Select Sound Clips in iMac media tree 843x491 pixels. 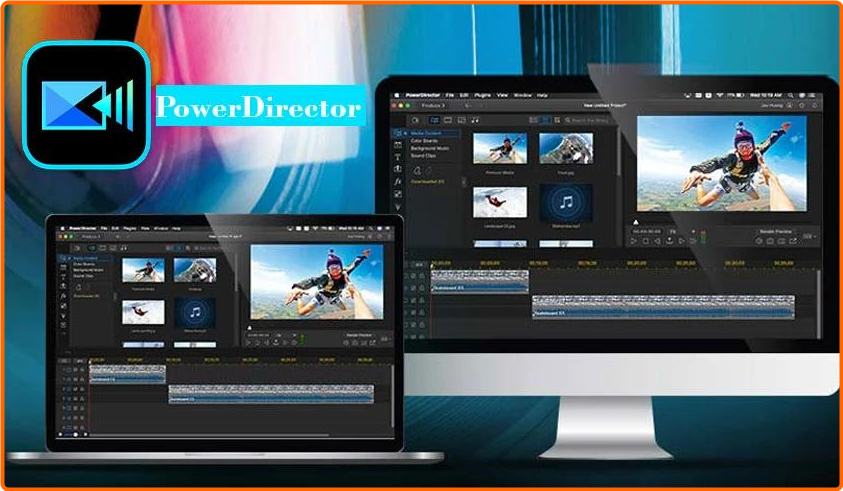coord(423,156)
